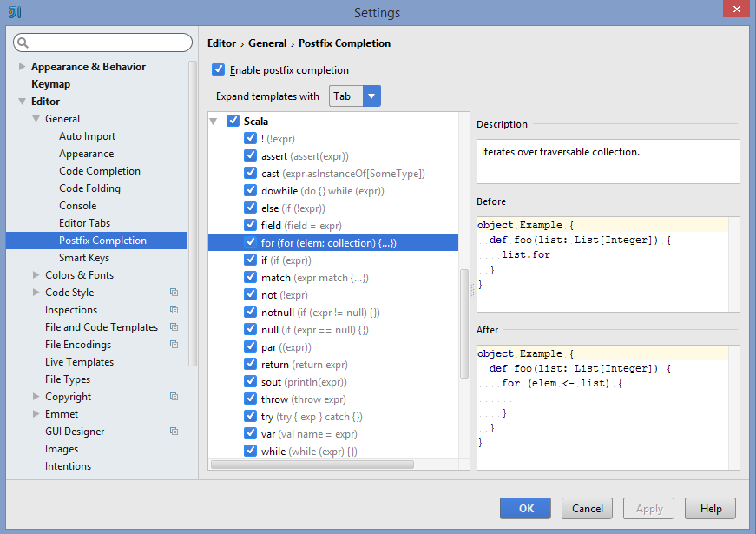Click the project icon next to Copyright
The width and height of the screenshot is (756, 534).
(x=174, y=397)
